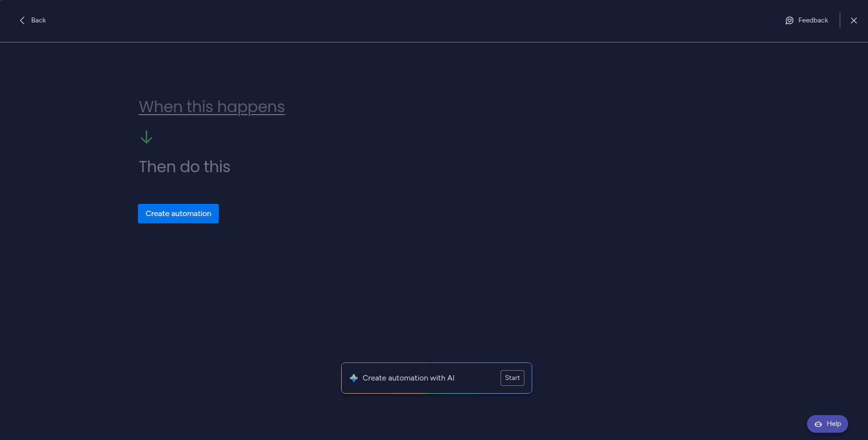Click the Feedback label in the top bar

point(813,20)
